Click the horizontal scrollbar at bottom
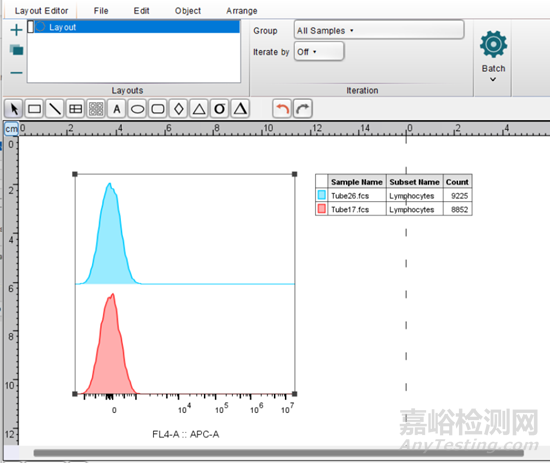The width and height of the screenshot is (550, 463). pyautogui.click(x=279, y=453)
